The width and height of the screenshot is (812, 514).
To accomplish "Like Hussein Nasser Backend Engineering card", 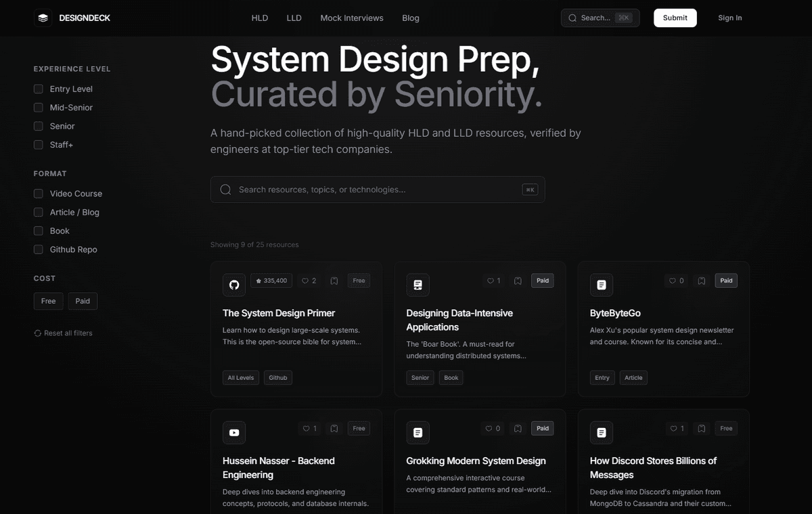I will (x=309, y=428).
